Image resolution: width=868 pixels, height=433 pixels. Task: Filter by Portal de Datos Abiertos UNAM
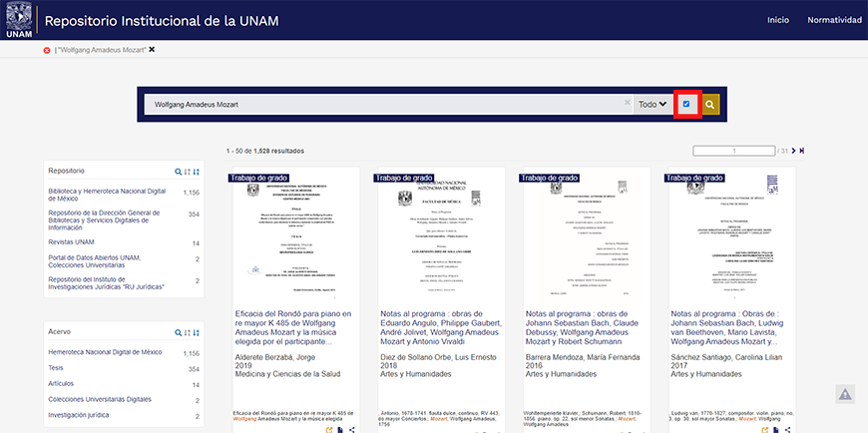(x=94, y=261)
